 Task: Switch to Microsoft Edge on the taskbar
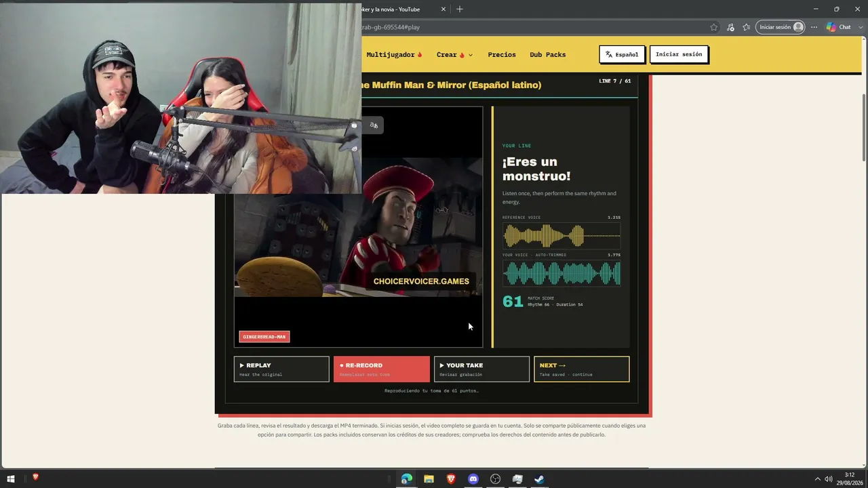click(406, 479)
